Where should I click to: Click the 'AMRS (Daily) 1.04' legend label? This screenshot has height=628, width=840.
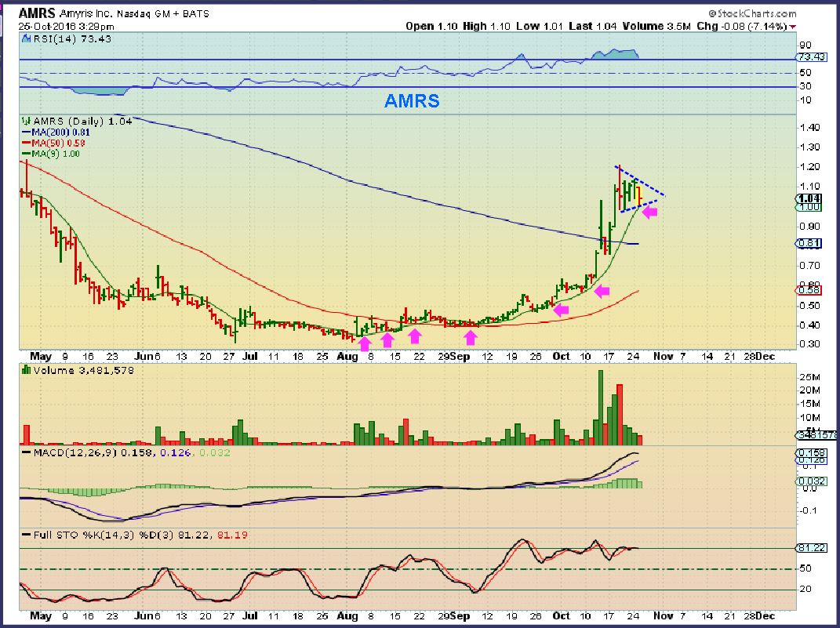click(x=82, y=122)
